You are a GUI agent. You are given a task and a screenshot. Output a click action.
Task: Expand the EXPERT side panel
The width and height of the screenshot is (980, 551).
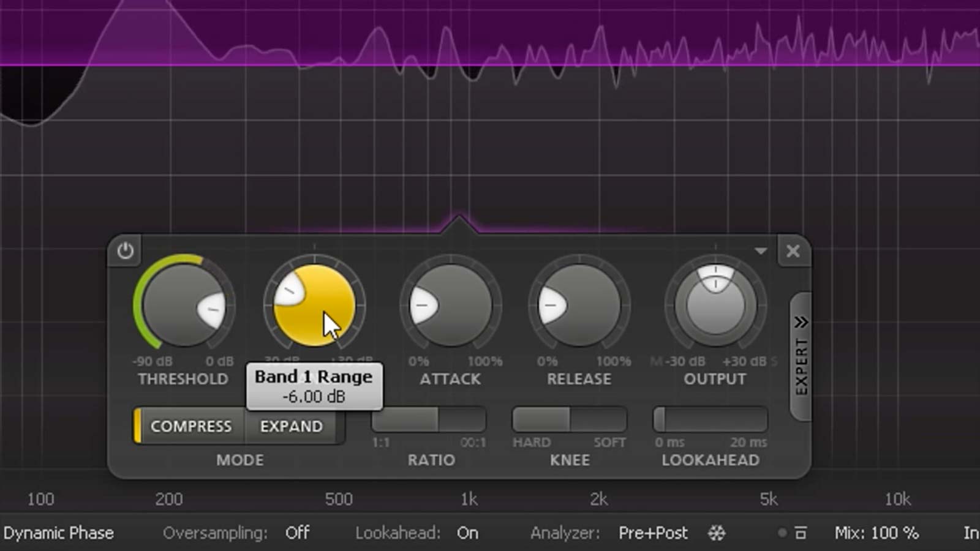[800, 355]
